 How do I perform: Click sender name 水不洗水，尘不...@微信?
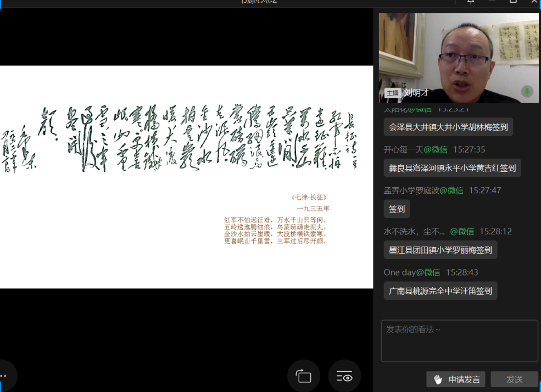428,231
